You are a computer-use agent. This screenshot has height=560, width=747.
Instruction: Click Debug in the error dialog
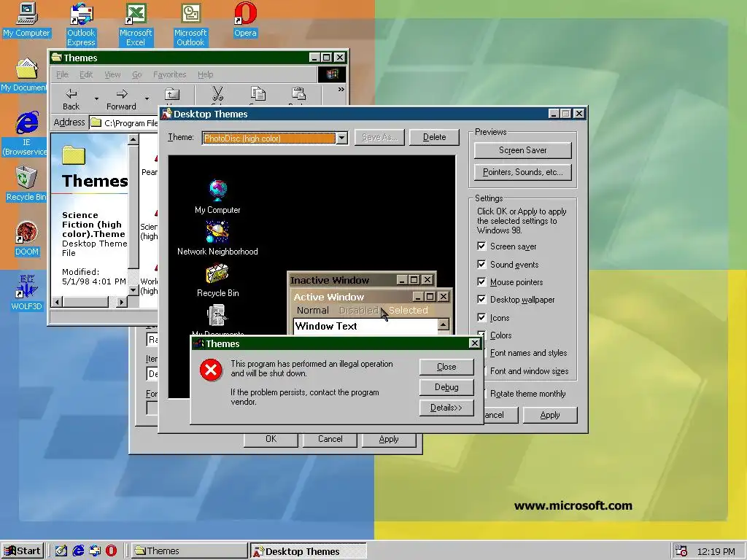446,387
